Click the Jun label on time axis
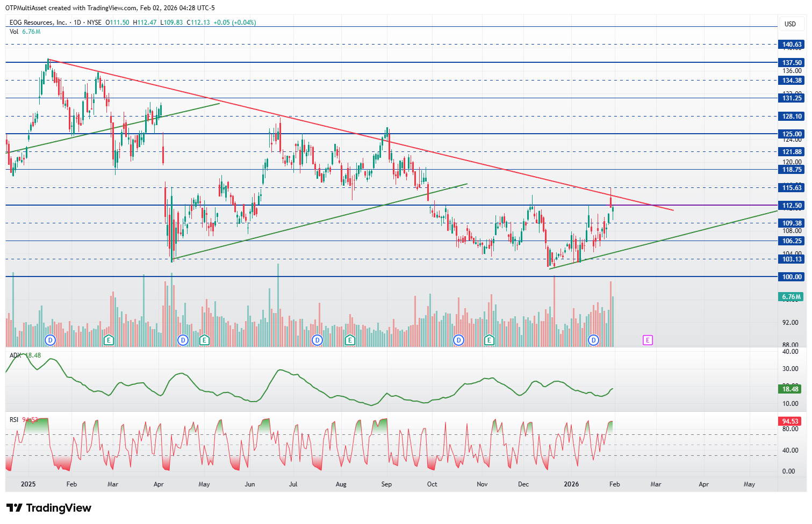This screenshot has height=524, width=812. pyautogui.click(x=250, y=484)
